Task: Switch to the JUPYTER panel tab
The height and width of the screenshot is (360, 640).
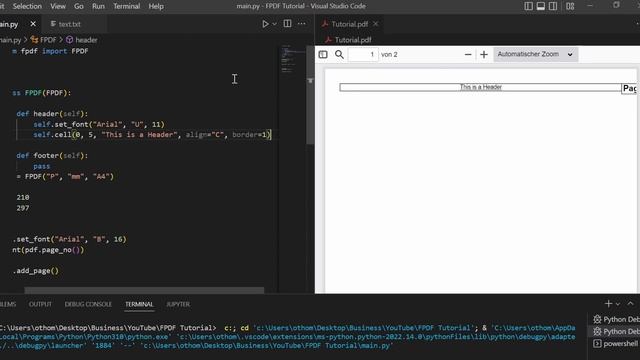Action: (178, 304)
